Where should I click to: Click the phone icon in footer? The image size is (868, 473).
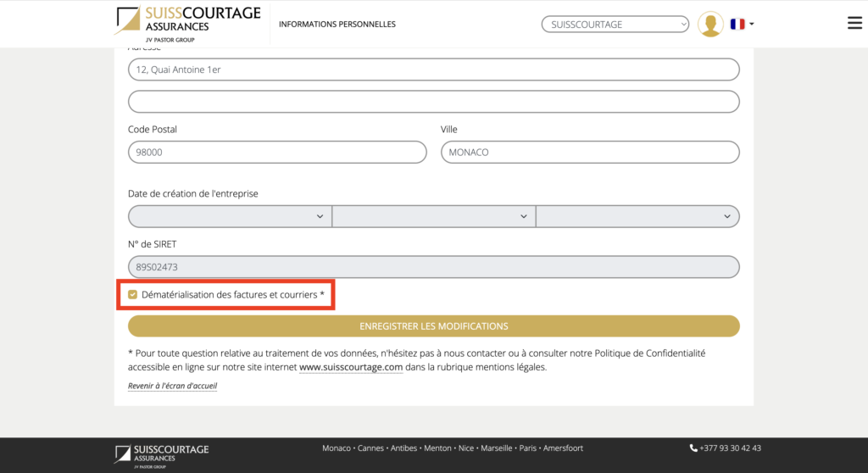pyautogui.click(x=693, y=448)
